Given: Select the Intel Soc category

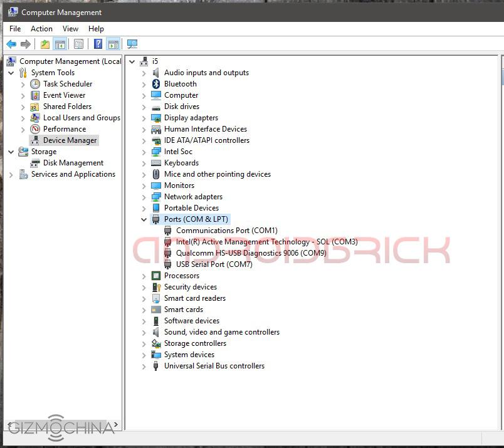Looking at the screenshot, I should point(178,152).
